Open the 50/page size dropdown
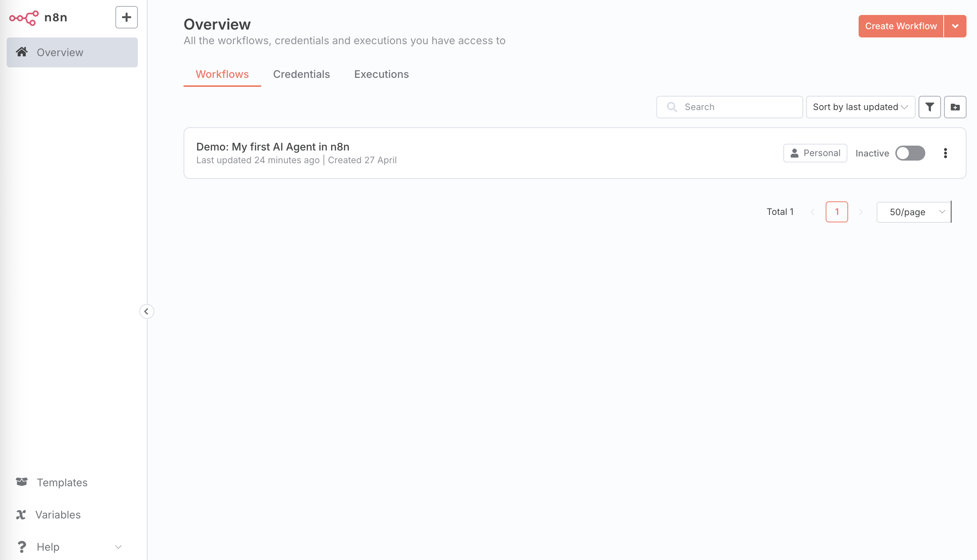Image resolution: width=977 pixels, height=560 pixels. click(x=913, y=212)
